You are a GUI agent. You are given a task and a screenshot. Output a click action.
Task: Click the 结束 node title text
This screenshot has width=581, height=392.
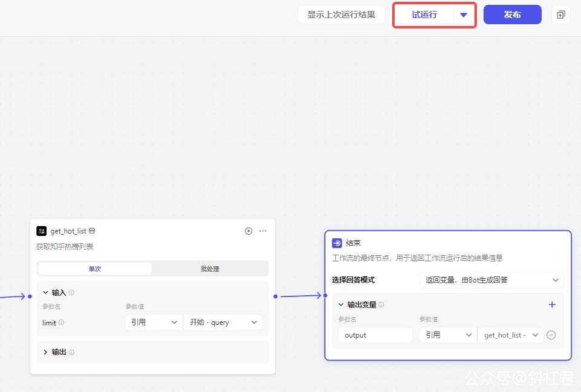pyautogui.click(x=353, y=243)
